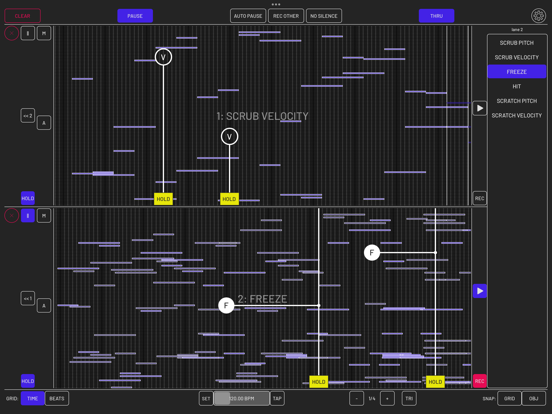This screenshot has height=414, width=552.
Task: Select upper V scrub handle in lane 1
Action: click(x=163, y=57)
